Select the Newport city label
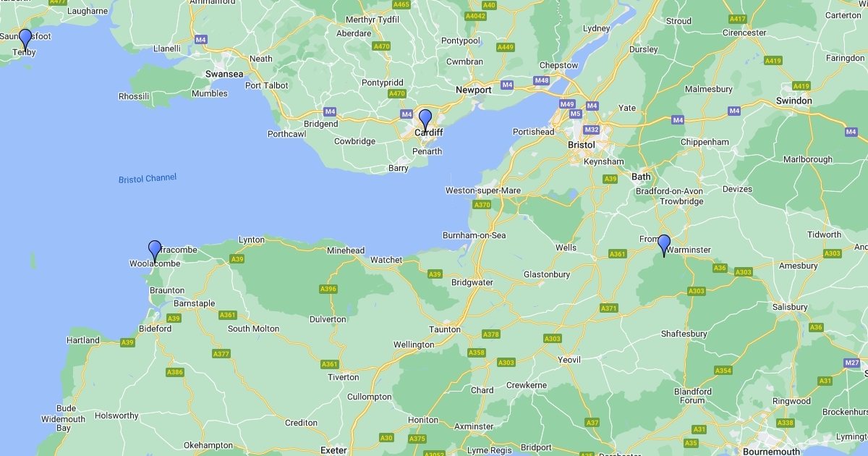 click(x=474, y=90)
